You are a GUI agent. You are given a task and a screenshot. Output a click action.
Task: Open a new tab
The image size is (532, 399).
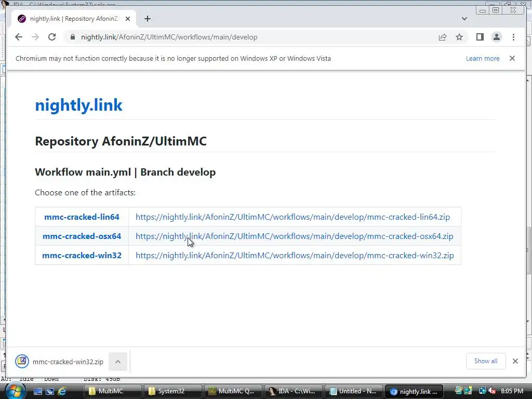coord(147,19)
